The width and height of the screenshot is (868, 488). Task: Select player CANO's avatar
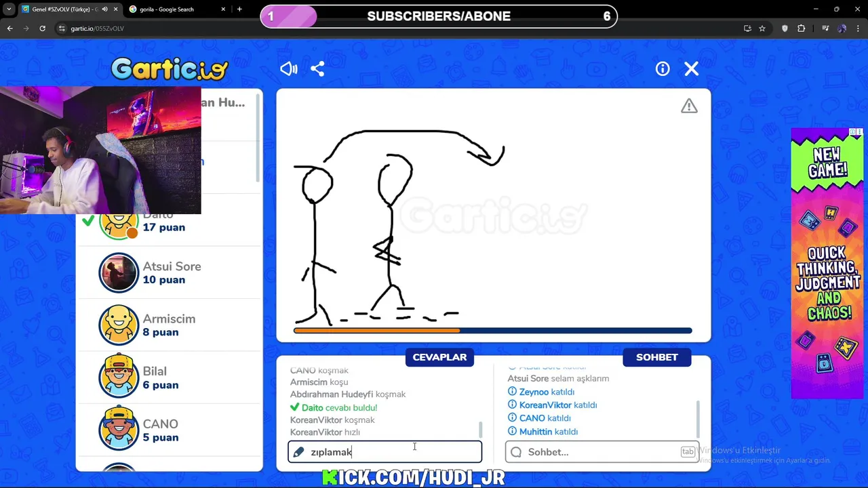[119, 430]
